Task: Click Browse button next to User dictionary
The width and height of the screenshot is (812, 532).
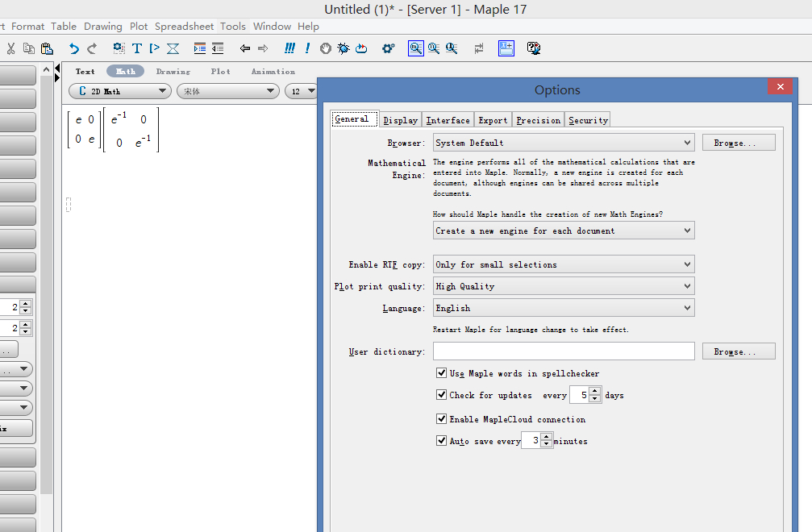Action: click(x=738, y=351)
